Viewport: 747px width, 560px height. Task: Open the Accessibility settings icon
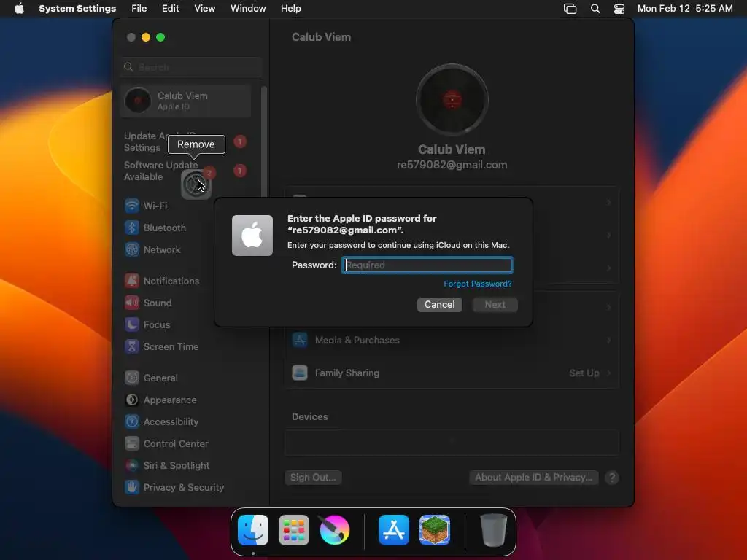click(x=132, y=422)
